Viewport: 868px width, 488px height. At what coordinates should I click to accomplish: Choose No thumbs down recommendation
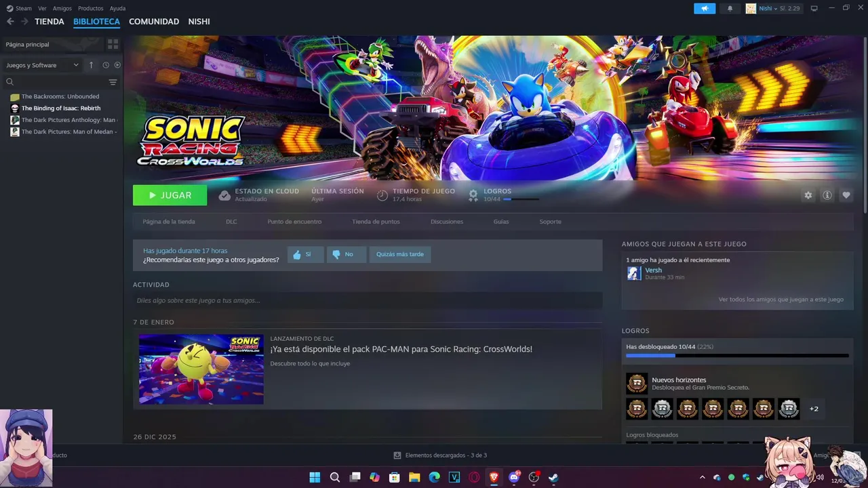pyautogui.click(x=347, y=254)
